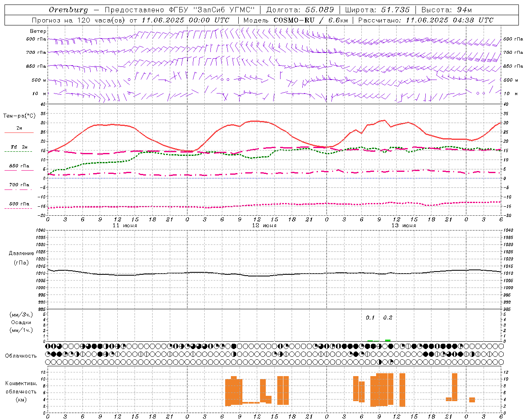Click the '0.1' precipitation amount value
Image resolution: width=525 pixels, height=420 pixels.
point(370,317)
